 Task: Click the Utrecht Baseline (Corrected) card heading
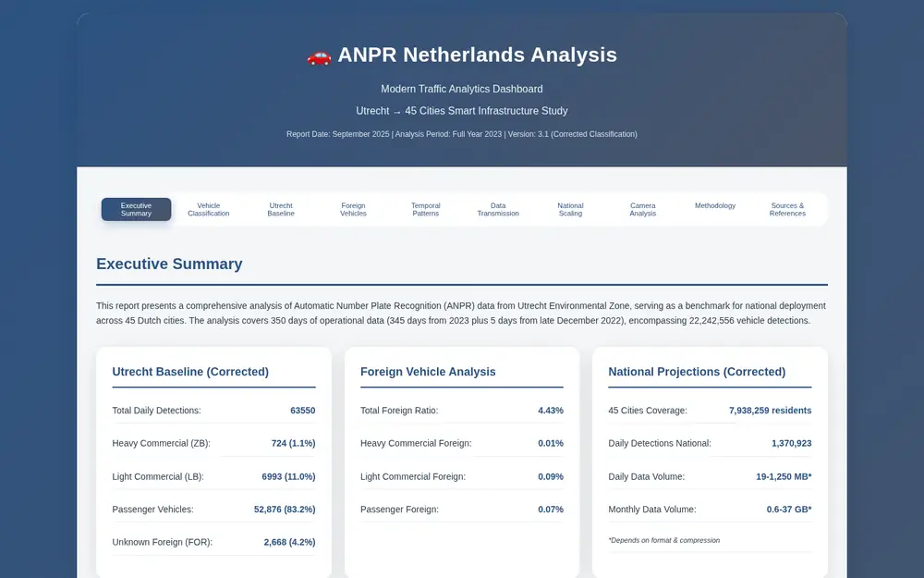tap(190, 372)
